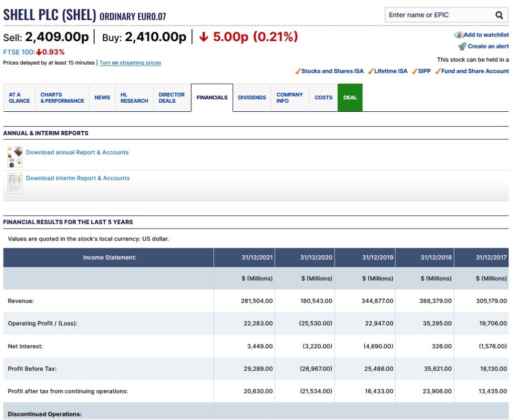Type in the Enter name or EPIC field
The width and height of the screenshot is (513, 420).
(437, 15)
